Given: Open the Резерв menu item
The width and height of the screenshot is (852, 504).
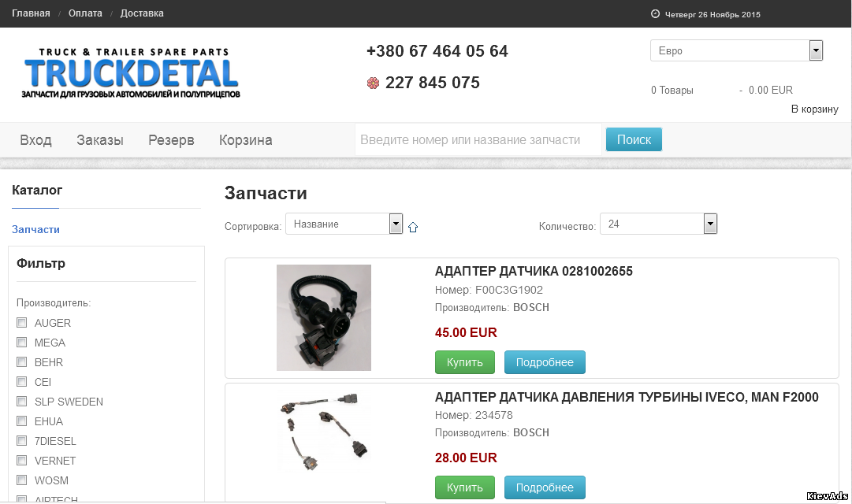Looking at the screenshot, I should click(x=171, y=140).
